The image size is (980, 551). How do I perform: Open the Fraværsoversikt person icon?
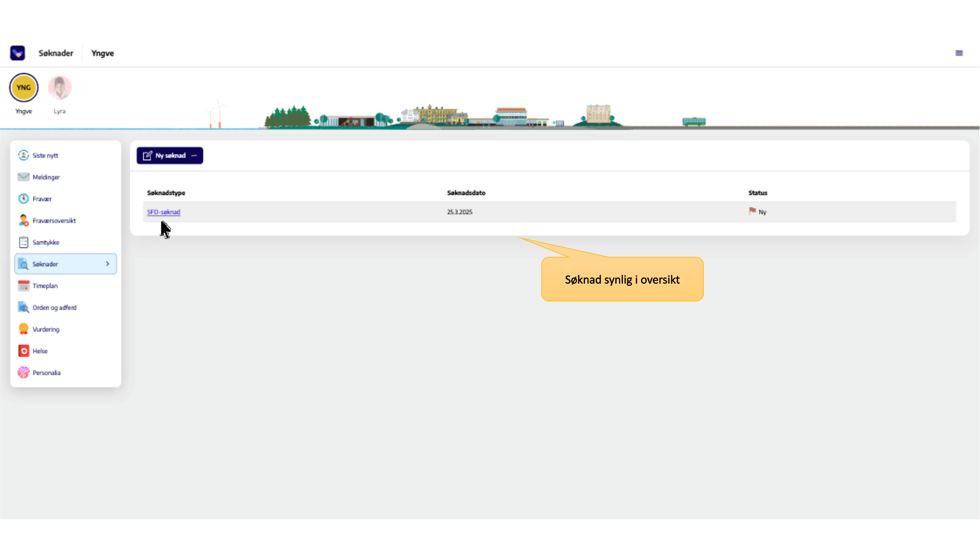coord(23,220)
